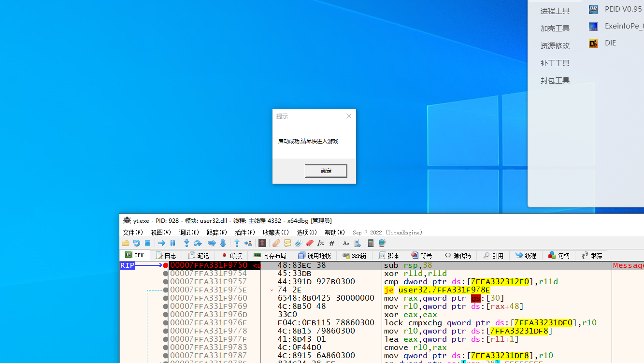Open the 调试(D) menu
Viewport: 644px width, 363px height.
pos(189,232)
